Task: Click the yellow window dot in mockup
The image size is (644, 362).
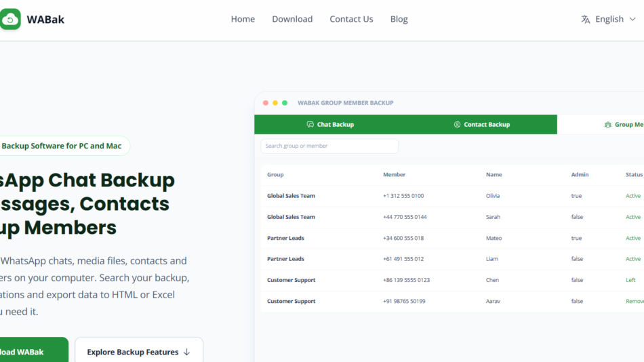Action: click(275, 103)
